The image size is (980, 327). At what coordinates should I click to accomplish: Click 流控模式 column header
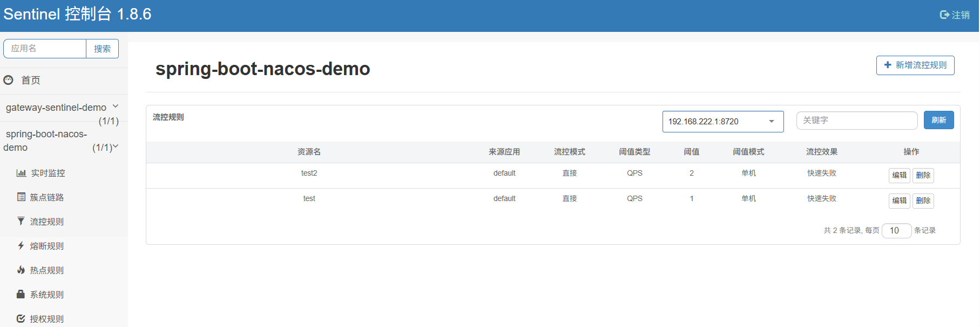pyautogui.click(x=570, y=152)
